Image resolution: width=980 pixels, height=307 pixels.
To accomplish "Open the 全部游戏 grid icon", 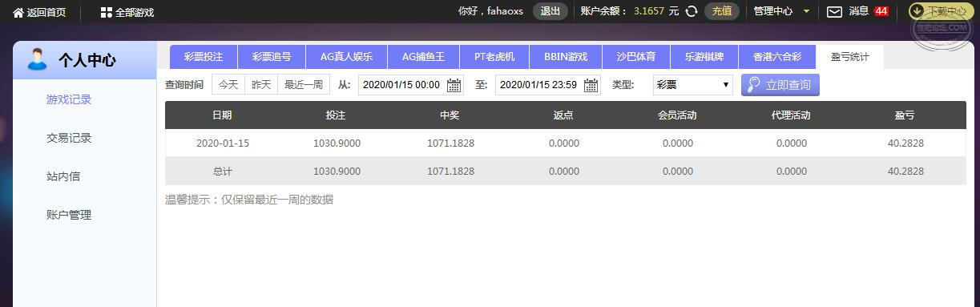I will point(107,12).
